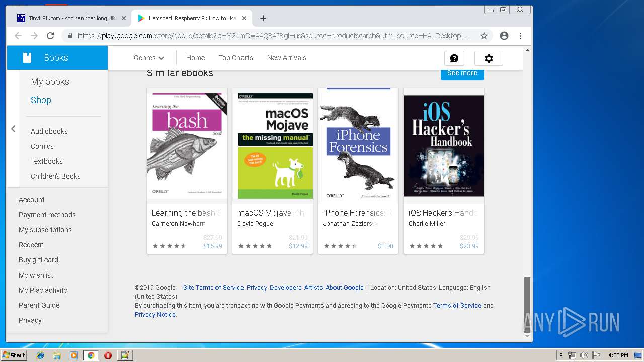Click author Charlie Miller
Viewport: 644px width, 362px height.
pyautogui.click(x=427, y=224)
